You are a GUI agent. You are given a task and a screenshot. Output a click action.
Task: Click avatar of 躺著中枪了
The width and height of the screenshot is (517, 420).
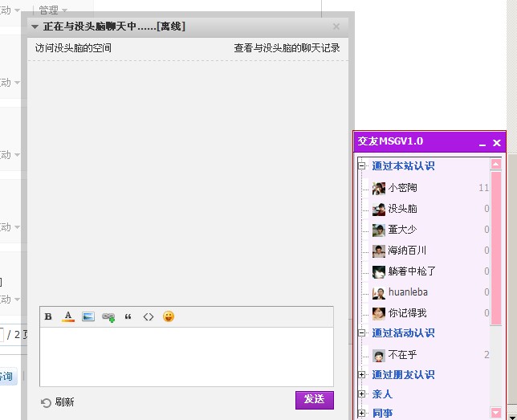pos(379,272)
